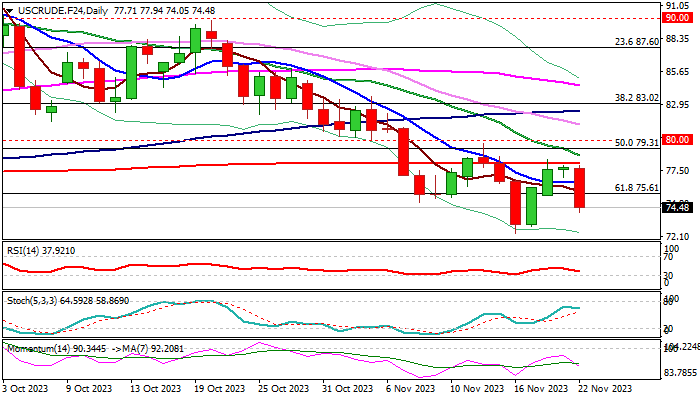This screenshot has width=700, height=400.
Task: Click the 74.48 current price marker
Action: (677, 207)
